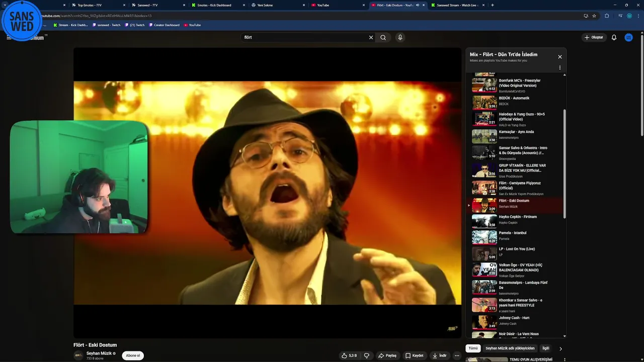Open the Stream - Kick Dashboard bookmark

pos(70,25)
